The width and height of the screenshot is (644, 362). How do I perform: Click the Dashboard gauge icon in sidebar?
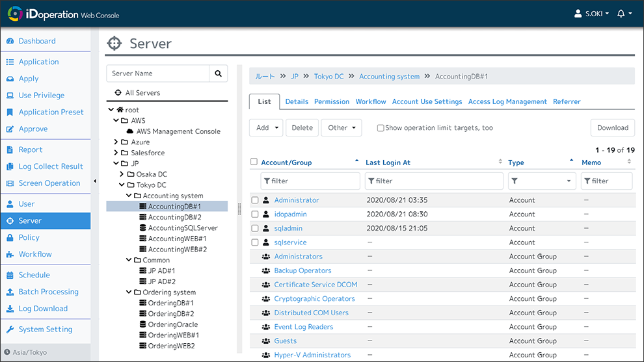tap(10, 41)
